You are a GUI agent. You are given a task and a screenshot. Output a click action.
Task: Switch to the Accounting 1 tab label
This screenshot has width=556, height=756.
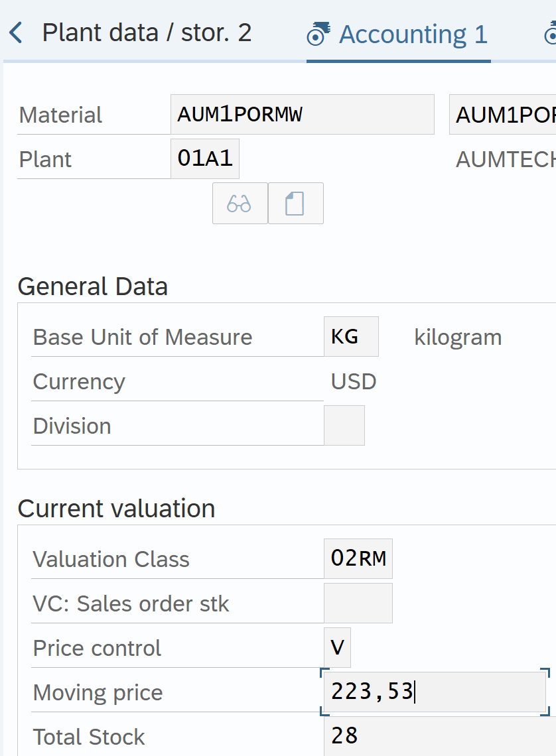coord(413,34)
